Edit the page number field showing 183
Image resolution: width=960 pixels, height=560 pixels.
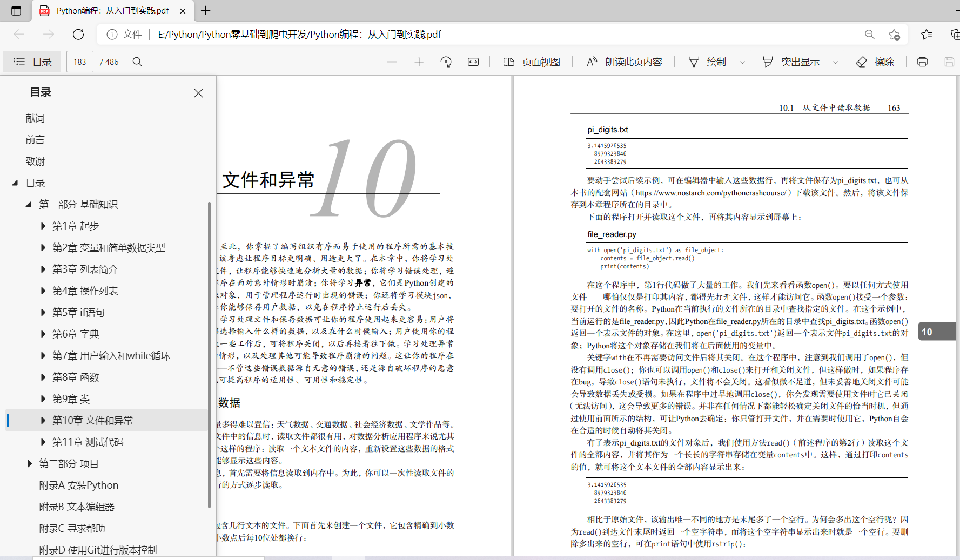pyautogui.click(x=80, y=62)
